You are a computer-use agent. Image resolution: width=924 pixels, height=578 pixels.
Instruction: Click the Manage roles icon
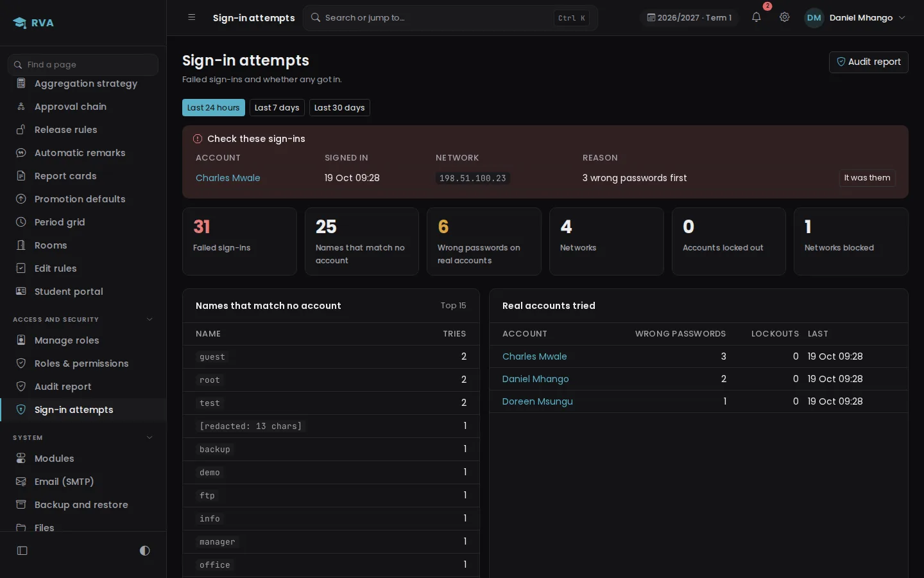pyautogui.click(x=21, y=340)
